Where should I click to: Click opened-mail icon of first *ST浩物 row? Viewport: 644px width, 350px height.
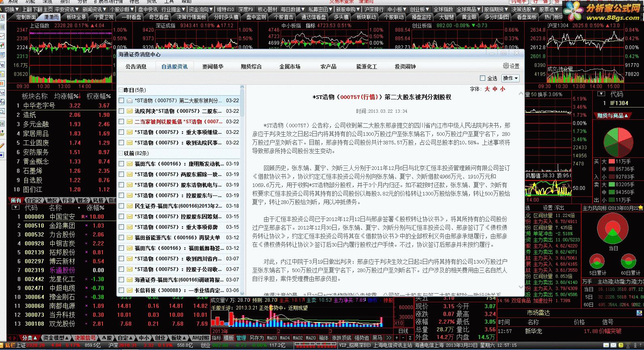[130, 101]
